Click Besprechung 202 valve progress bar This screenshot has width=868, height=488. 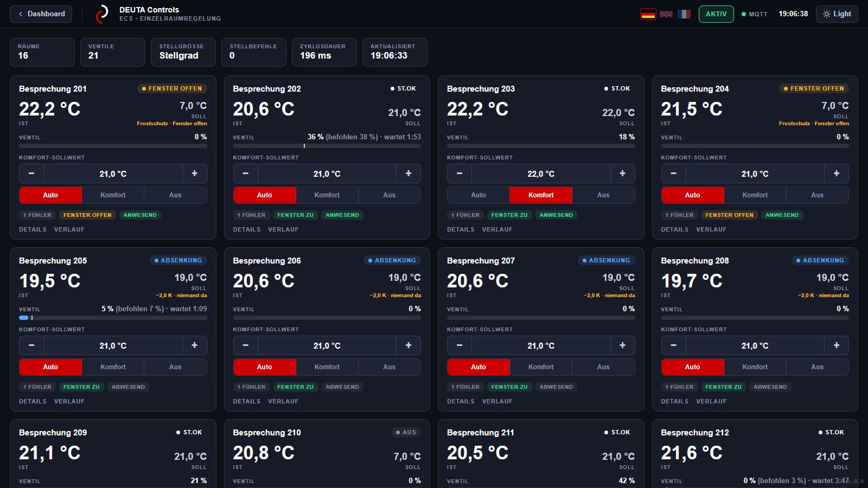point(327,146)
